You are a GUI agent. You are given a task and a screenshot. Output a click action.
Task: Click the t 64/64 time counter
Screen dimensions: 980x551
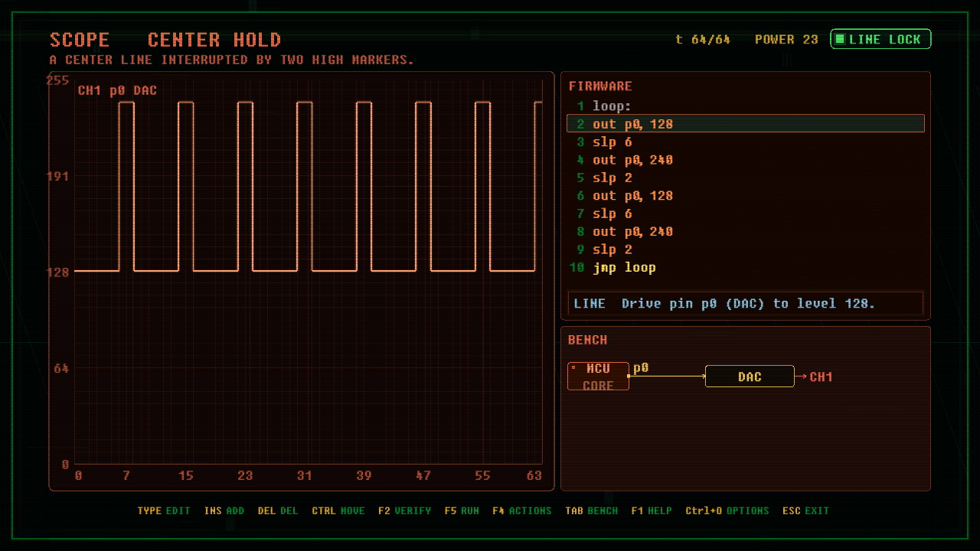pyautogui.click(x=703, y=39)
